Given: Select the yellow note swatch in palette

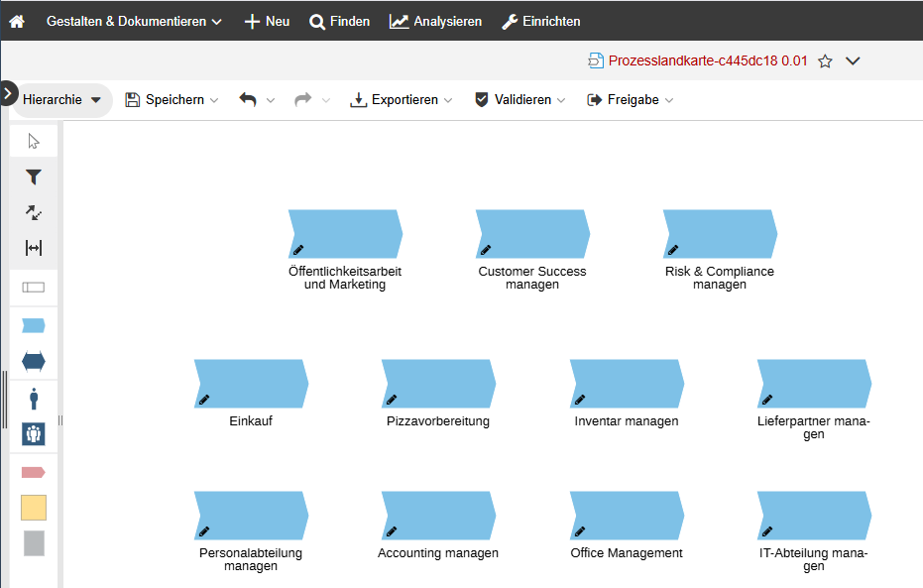Looking at the screenshot, I should coord(34,508).
